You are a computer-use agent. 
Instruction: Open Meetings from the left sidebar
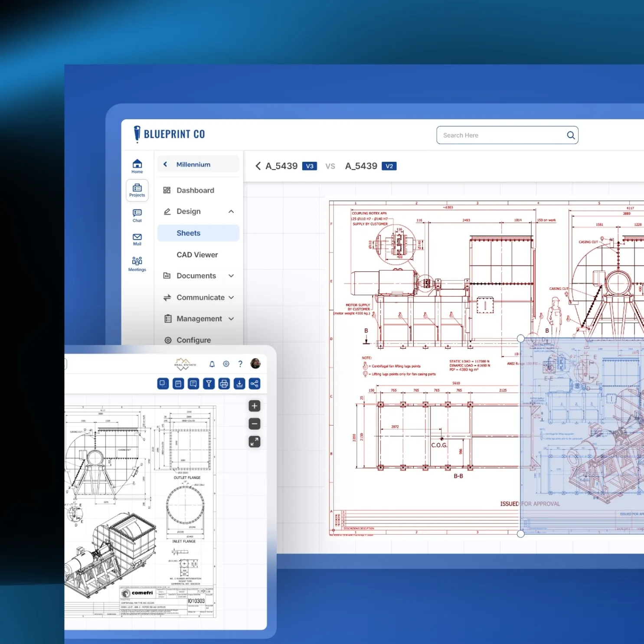pos(137,262)
